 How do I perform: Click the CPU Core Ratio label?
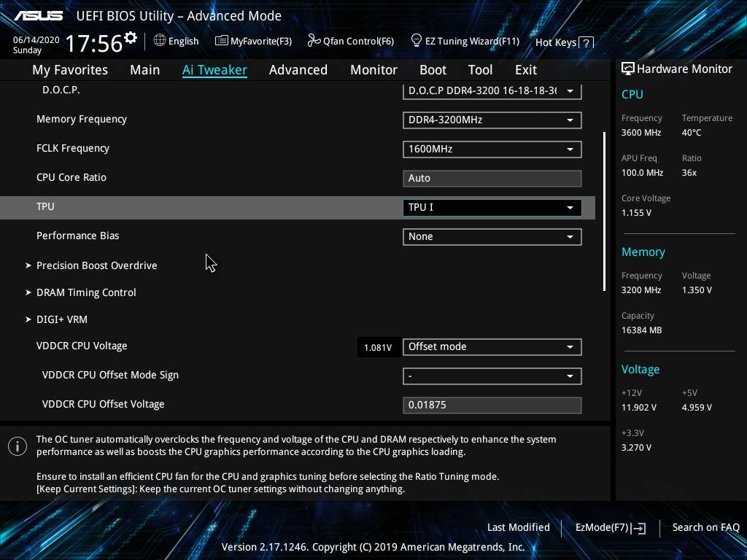click(x=71, y=178)
